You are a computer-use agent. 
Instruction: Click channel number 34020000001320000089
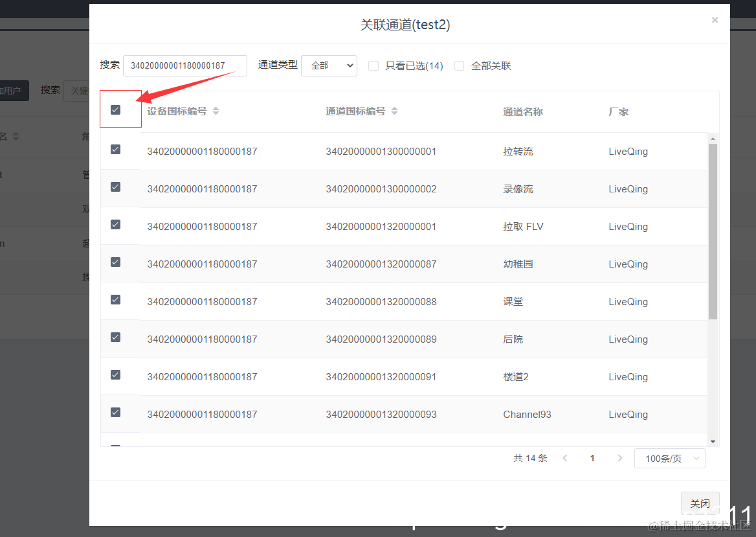click(x=381, y=339)
